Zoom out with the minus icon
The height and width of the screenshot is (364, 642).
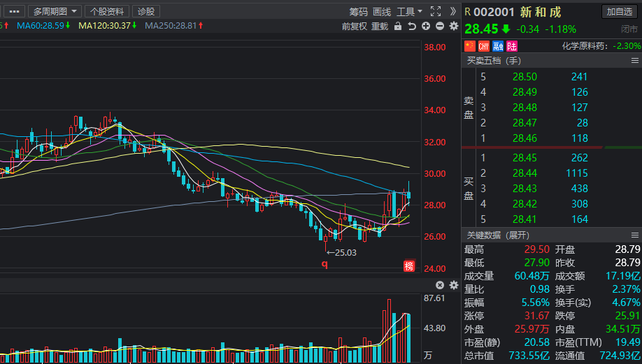(x=440, y=26)
